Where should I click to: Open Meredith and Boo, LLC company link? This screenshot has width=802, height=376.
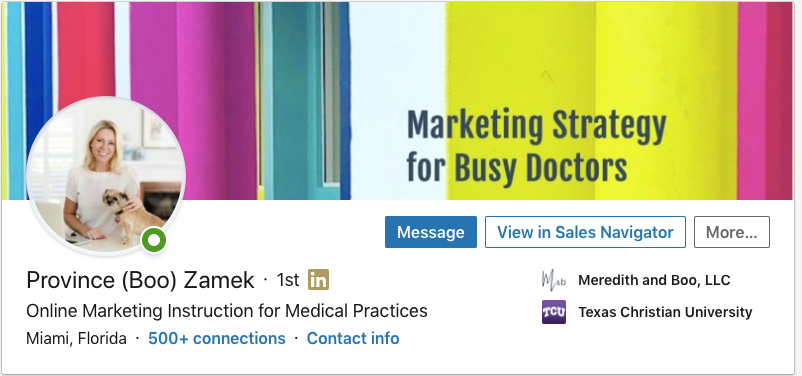coord(654,280)
